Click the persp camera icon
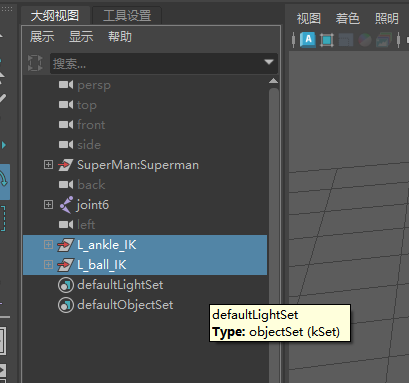This screenshot has height=383, width=409. (x=66, y=85)
